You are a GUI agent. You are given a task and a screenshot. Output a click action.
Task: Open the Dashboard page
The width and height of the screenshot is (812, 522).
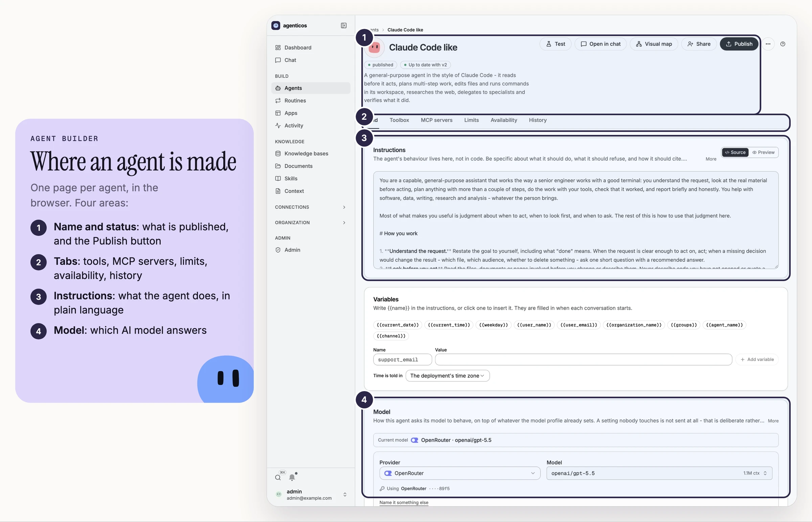tap(311, 47)
